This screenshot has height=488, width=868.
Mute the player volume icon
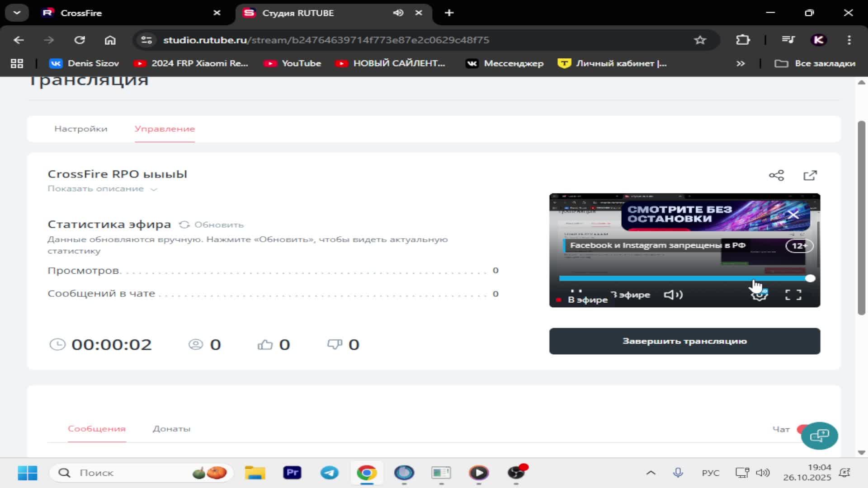click(673, 295)
